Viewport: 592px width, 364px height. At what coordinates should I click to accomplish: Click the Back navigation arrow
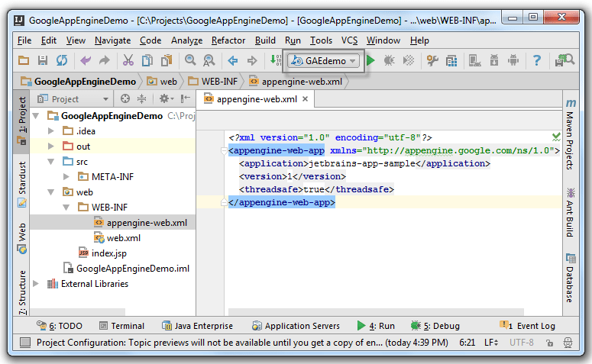pyautogui.click(x=233, y=60)
